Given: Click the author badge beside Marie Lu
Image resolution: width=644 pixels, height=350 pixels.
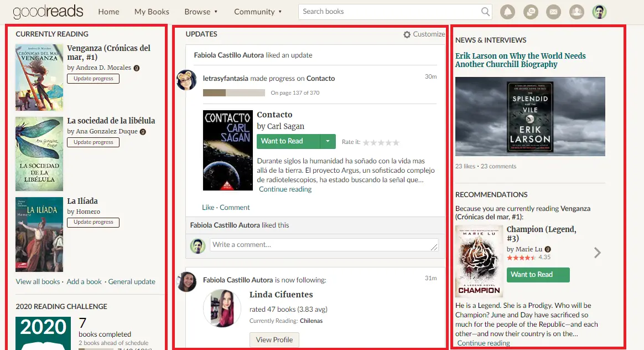Looking at the screenshot, I should [x=547, y=249].
